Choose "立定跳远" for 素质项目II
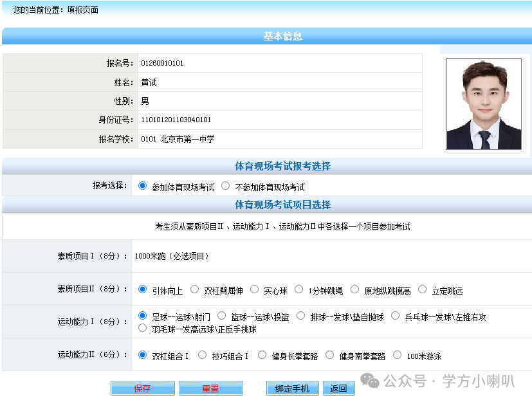 click(x=422, y=289)
